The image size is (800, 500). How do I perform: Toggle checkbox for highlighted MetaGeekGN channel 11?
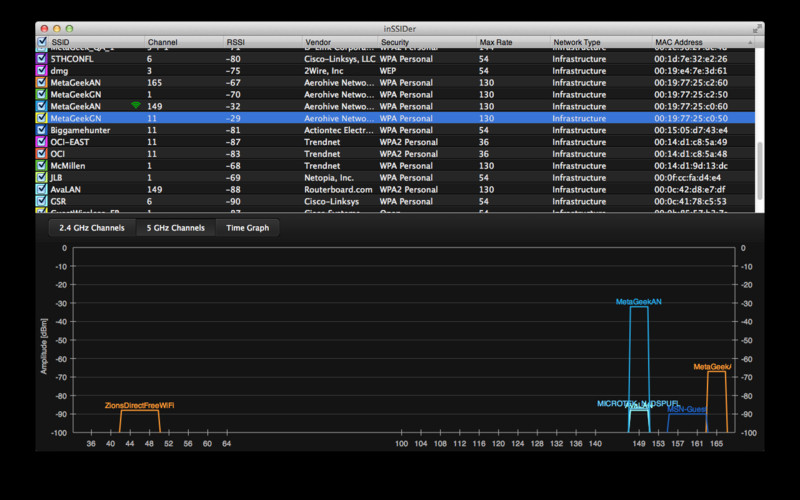pos(41,118)
